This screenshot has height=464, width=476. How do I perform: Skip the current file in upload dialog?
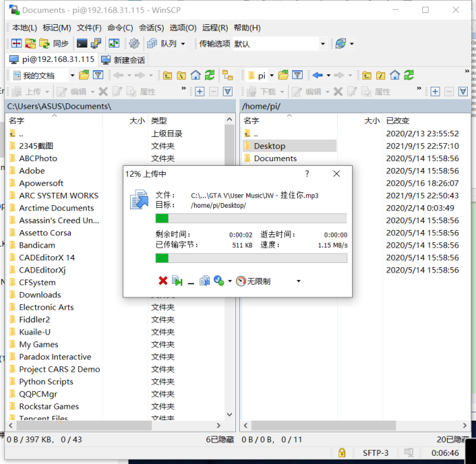[x=177, y=281]
